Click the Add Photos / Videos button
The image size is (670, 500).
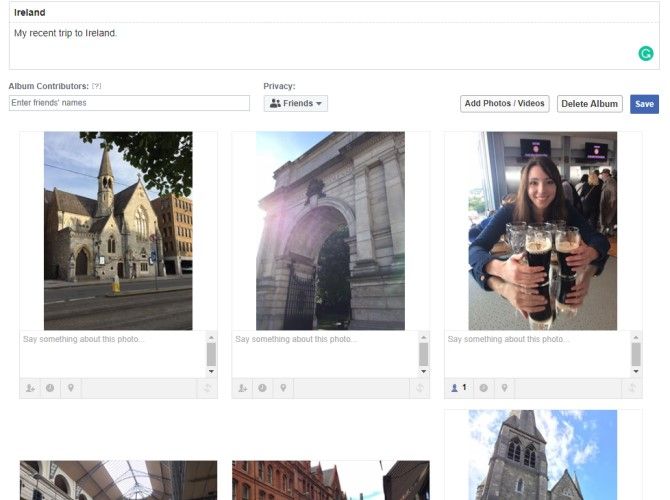coord(505,104)
